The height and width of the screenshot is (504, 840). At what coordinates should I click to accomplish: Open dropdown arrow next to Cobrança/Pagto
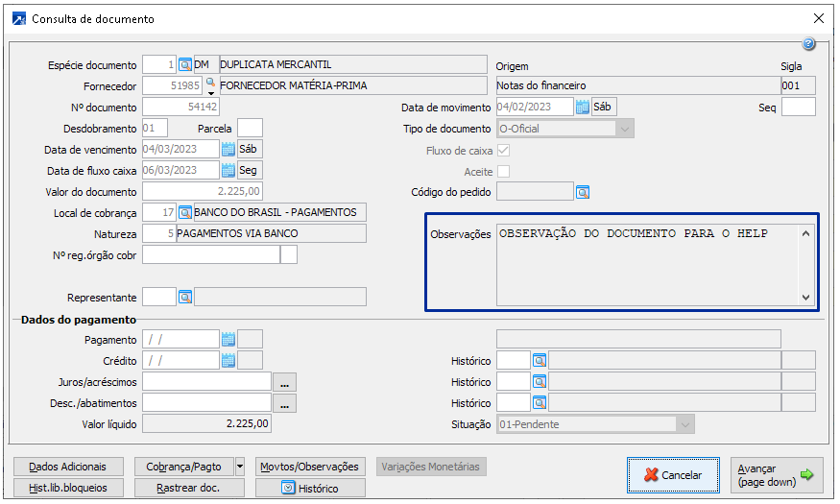tap(239, 468)
